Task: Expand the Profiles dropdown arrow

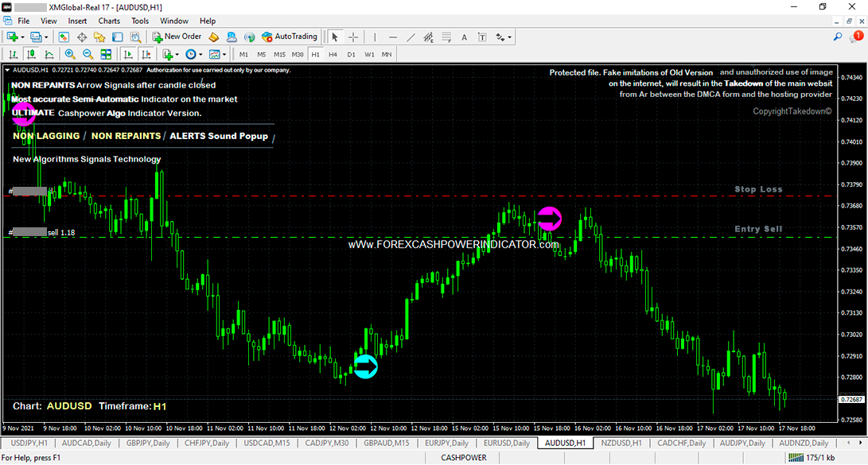Action: click(x=46, y=37)
